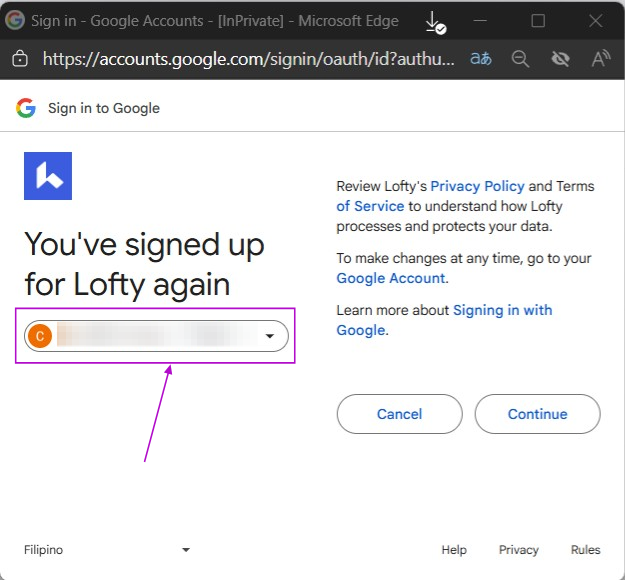Open the Privacy footer link

point(519,550)
